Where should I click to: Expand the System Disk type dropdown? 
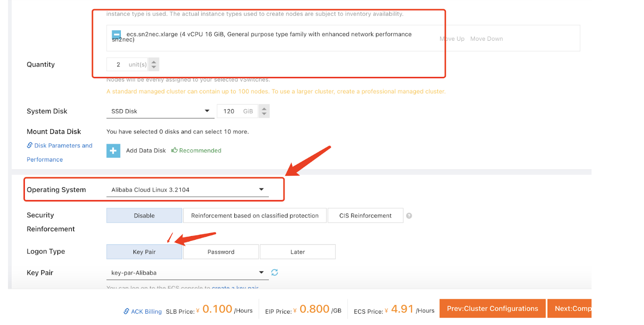click(x=159, y=111)
